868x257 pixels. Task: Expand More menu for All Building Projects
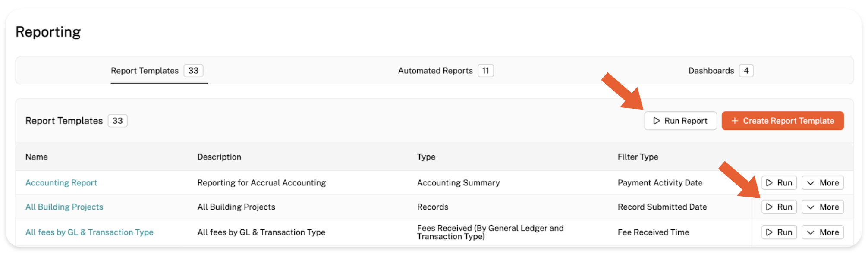point(822,207)
